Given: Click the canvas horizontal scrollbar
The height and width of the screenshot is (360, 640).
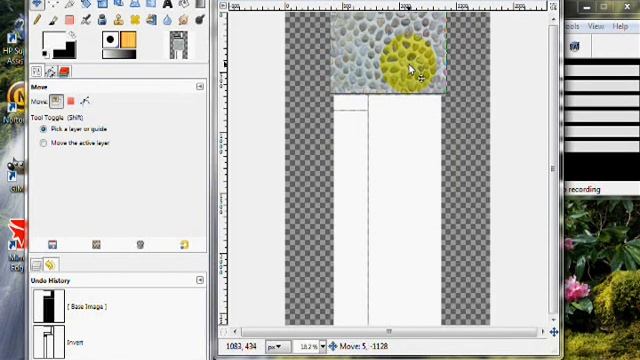Looking at the screenshot, I should [389, 331].
